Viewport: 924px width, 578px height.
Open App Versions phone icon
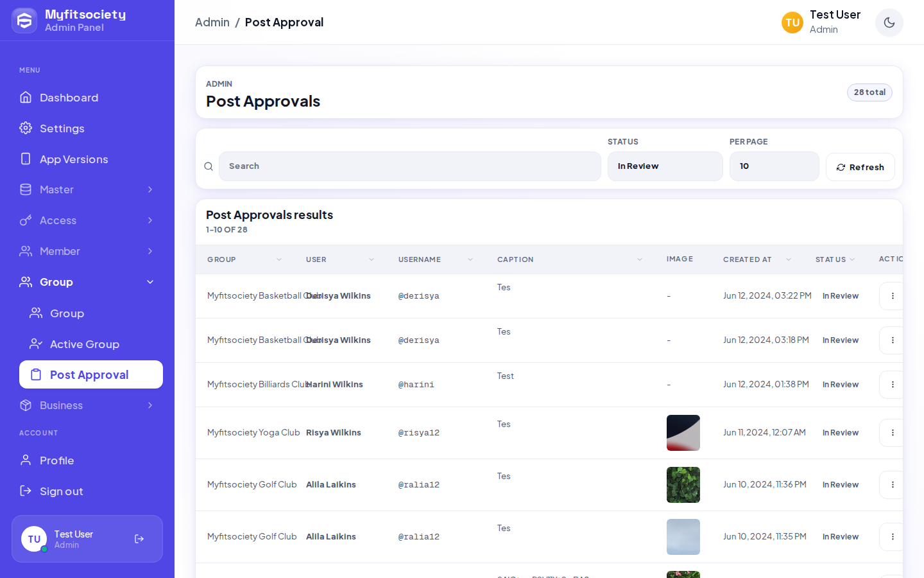click(26, 159)
